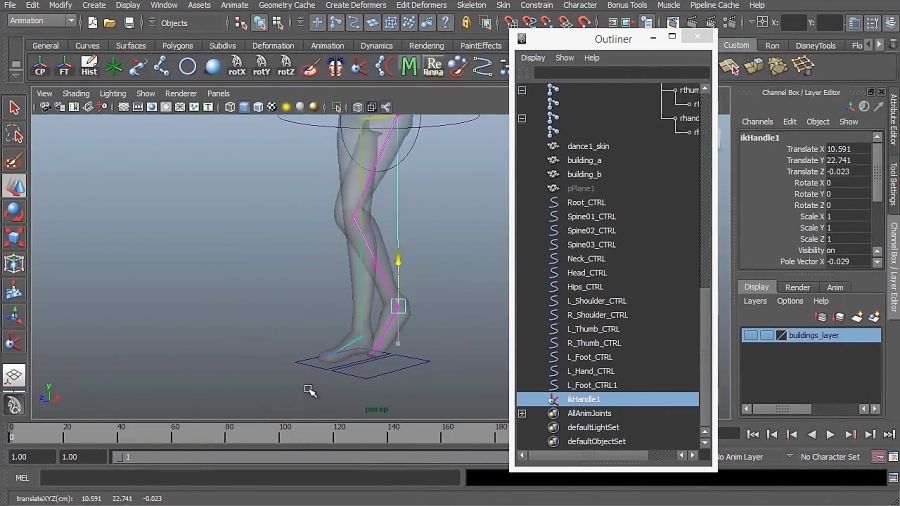
Task: Switch to the Rendering shelf tab
Action: click(426, 45)
